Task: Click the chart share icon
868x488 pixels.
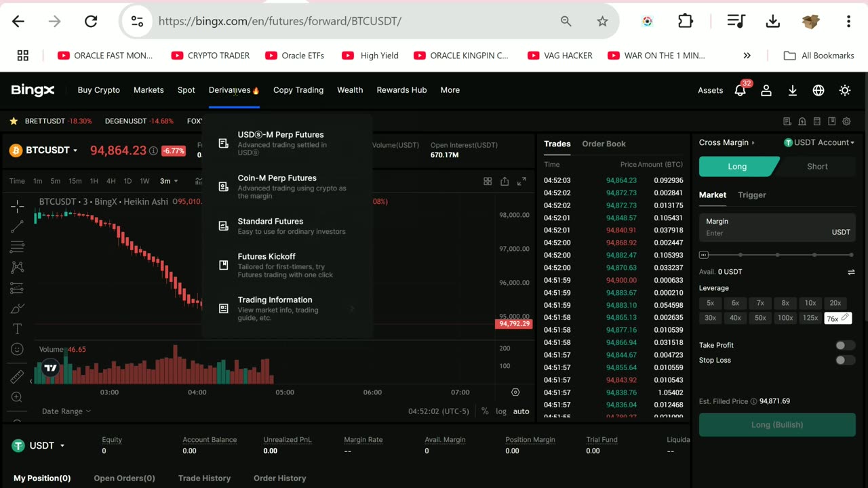Action: [x=505, y=181]
